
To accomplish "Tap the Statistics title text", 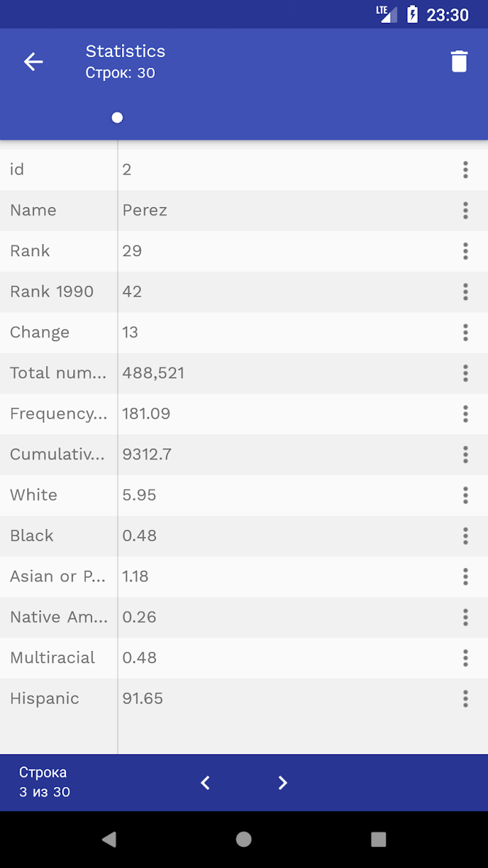I will point(125,51).
